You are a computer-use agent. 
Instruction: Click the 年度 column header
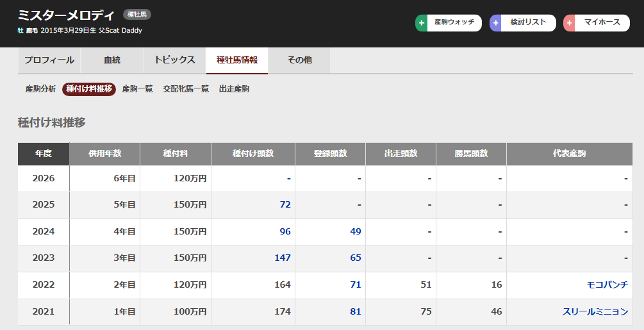pos(44,154)
